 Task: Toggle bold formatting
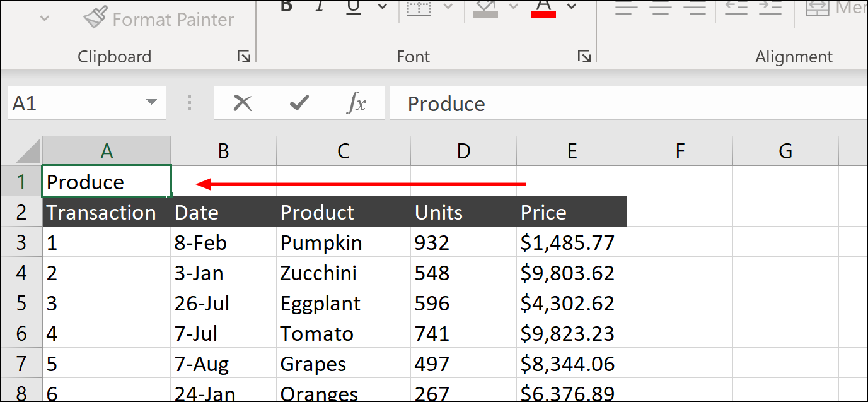pyautogui.click(x=287, y=6)
